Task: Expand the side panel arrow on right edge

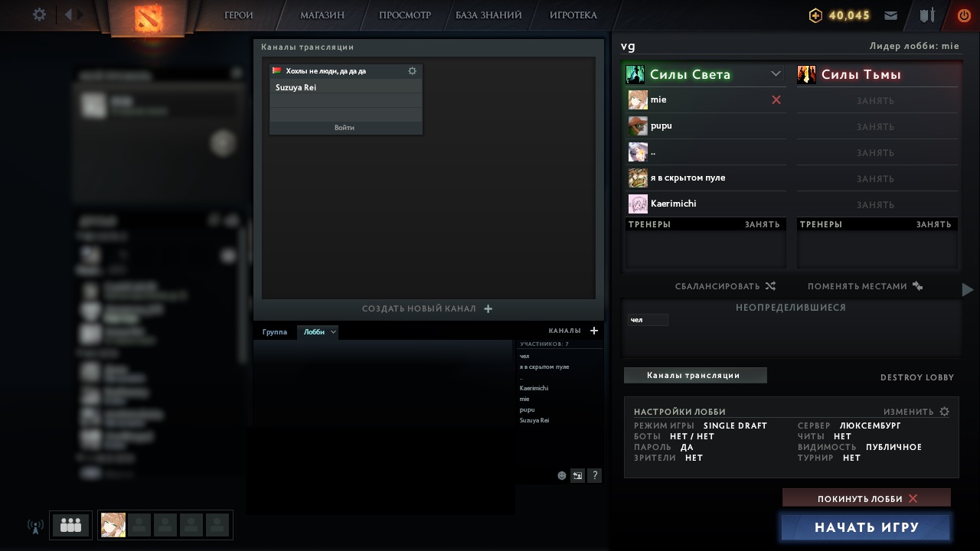Action: (968, 289)
